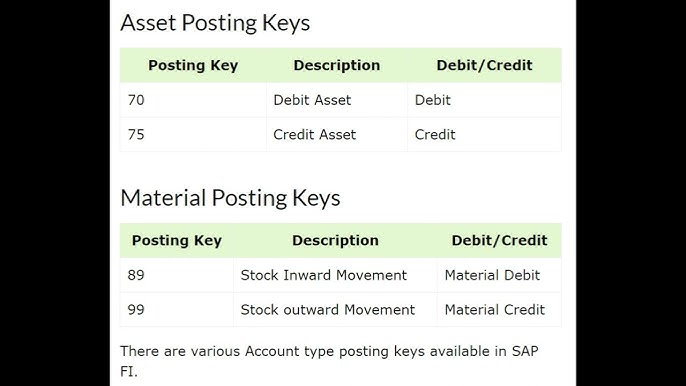Click the Asset Posting Keys heading
This screenshot has width=686, height=386.
pyautogui.click(x=215, y=23)
